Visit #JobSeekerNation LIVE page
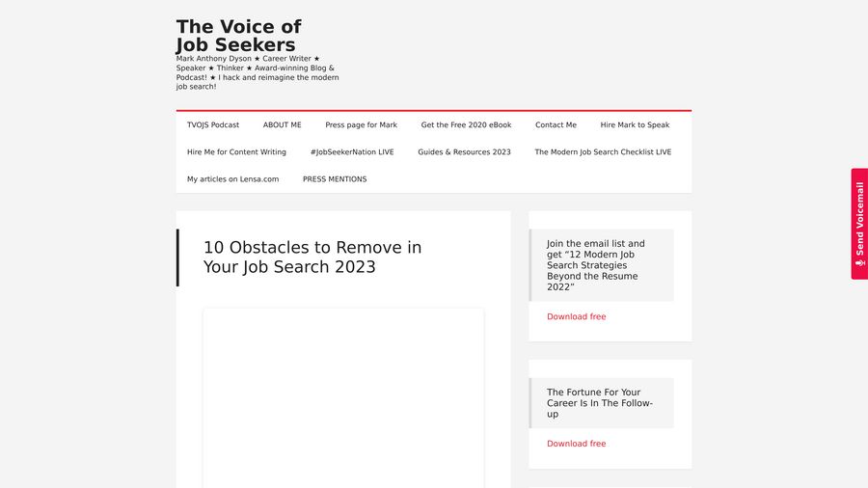Image resolution: width=868 pixels, height=488 pixels. 352,152
